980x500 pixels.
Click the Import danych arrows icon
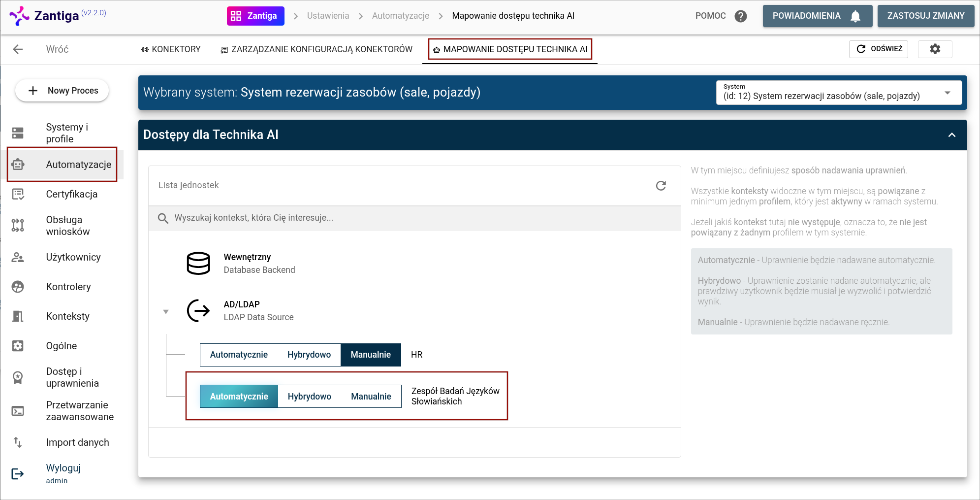pyautogui.click(x=18, y=442)
